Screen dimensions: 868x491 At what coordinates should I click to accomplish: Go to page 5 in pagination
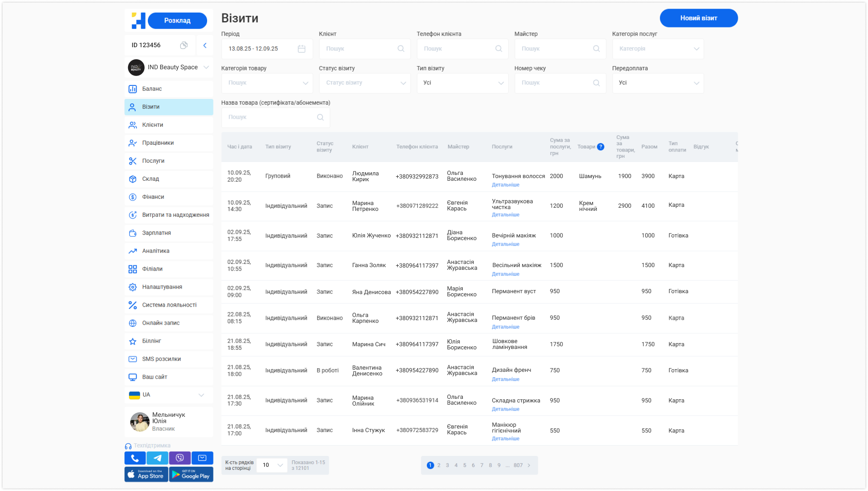coord(465,465)
